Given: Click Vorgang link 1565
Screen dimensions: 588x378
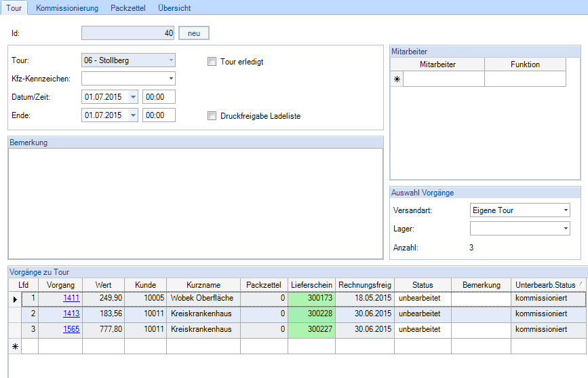Looking at the screenshot, I should (71, 329).
